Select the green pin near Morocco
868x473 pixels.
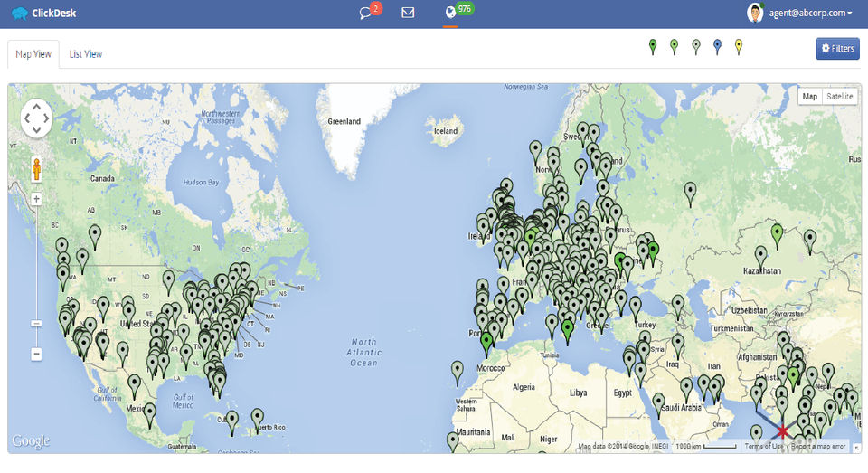(x=486, y=344)
